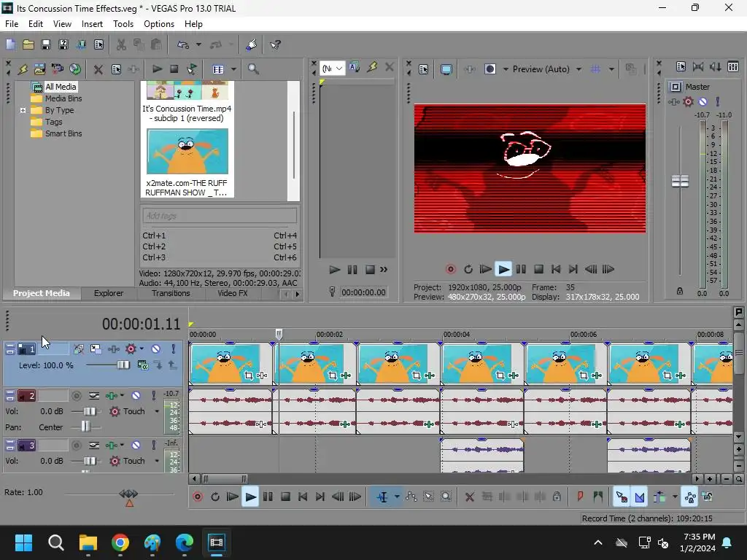Click Track Motion icon on track 1
747x560 pixels.
tap(96, 349)
